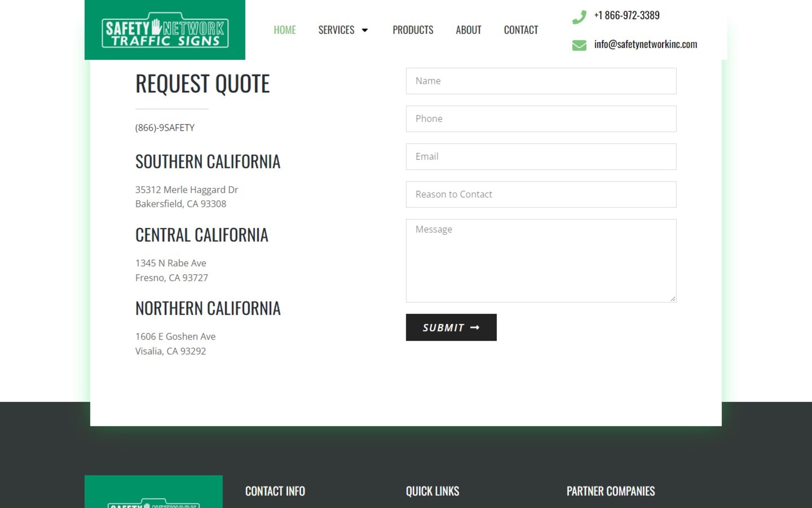Open the About page

tap(468, 30)
